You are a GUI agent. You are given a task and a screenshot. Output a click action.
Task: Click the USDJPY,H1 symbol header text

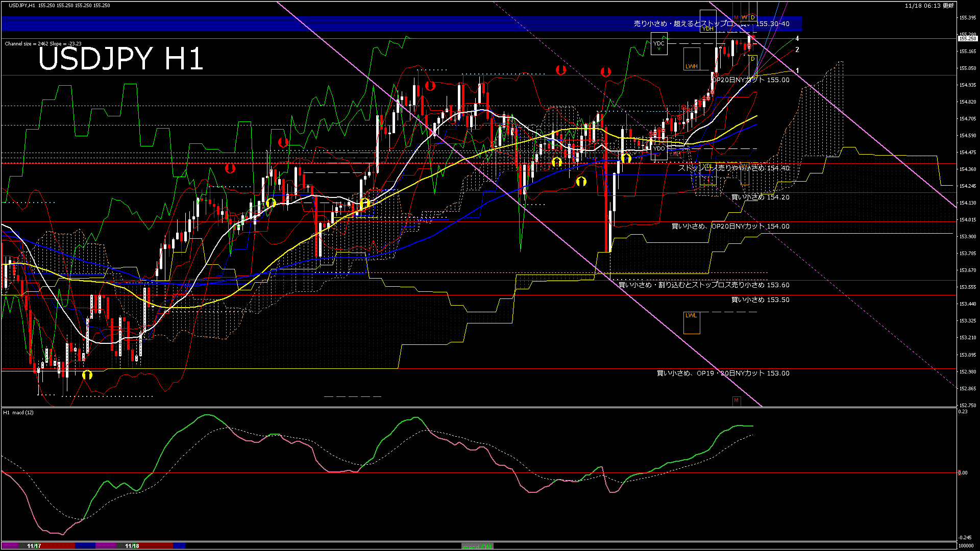tap(22, 5)
